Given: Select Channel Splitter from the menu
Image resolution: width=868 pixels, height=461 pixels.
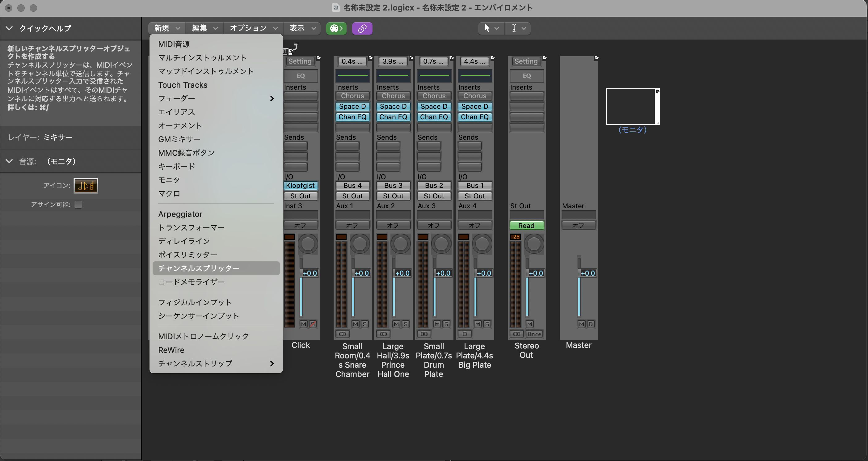Looking at the screenshot, I should pos(199,268).
